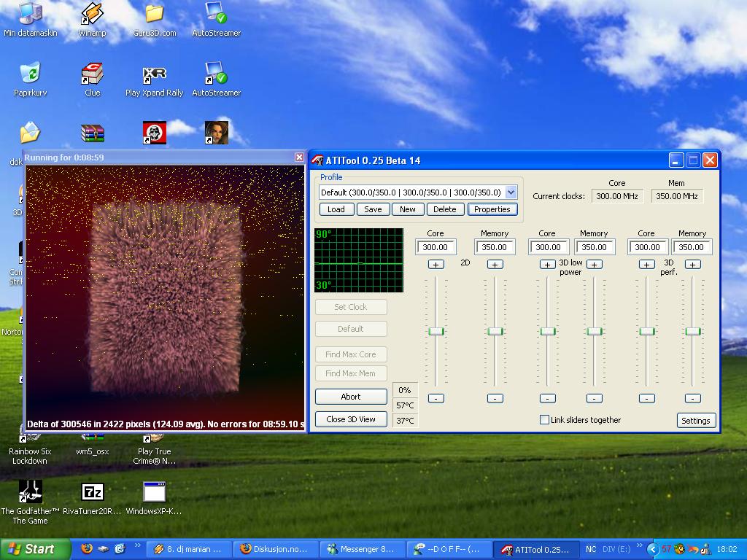Click the 3D perf. Memory input field
This screenshot has height=560, width=747.
[x=692, y=247]
